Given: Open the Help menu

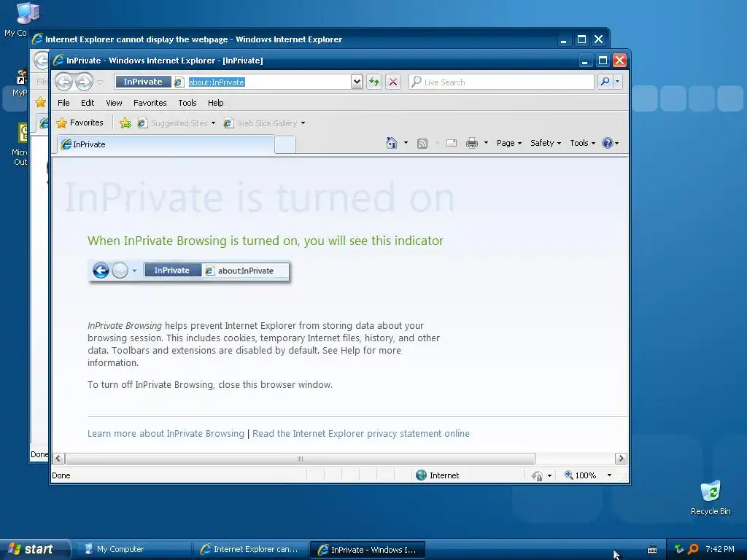Looking at the screenshot, I should click(215, 103).
